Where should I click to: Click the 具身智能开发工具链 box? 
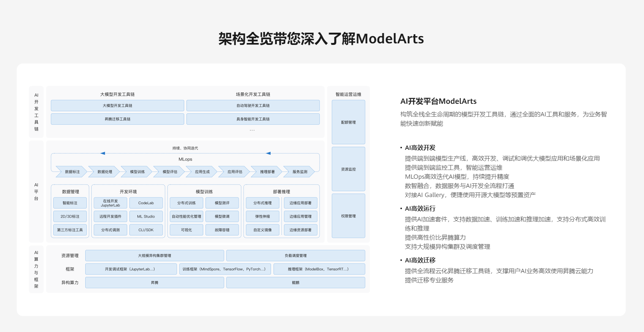tap(253, 119)
